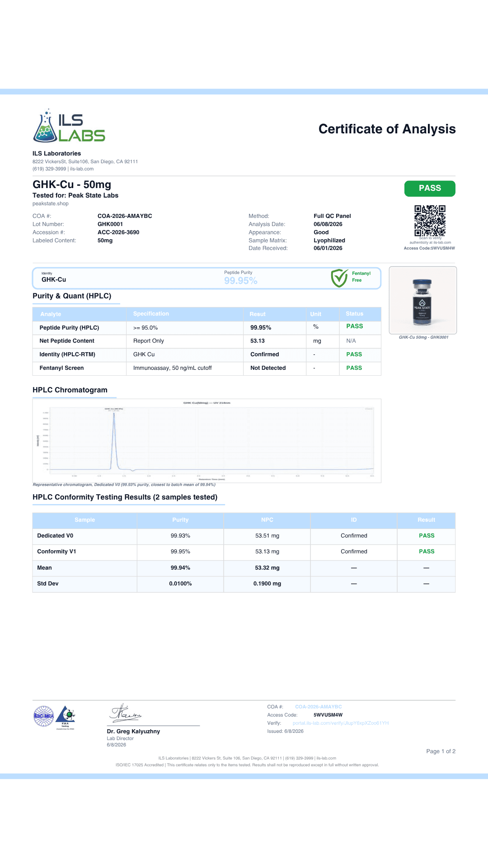The width and height of the screenshot is (488, 868).
Task: Select Method value Full QC Panel
Action: tap(332, 216)
